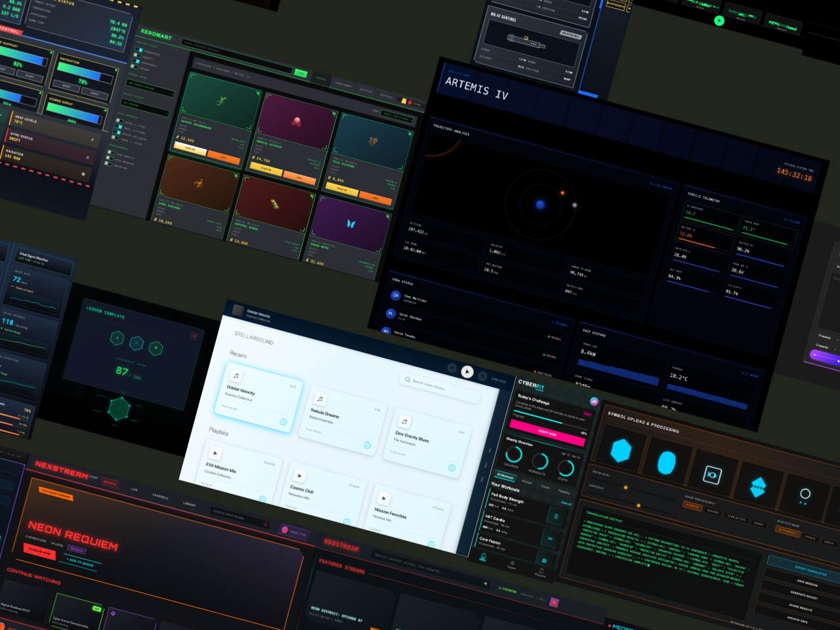Click the music note icon on Orbital Velocity
840x630 pixels.
pyautogui.click(x=236, y=376)
